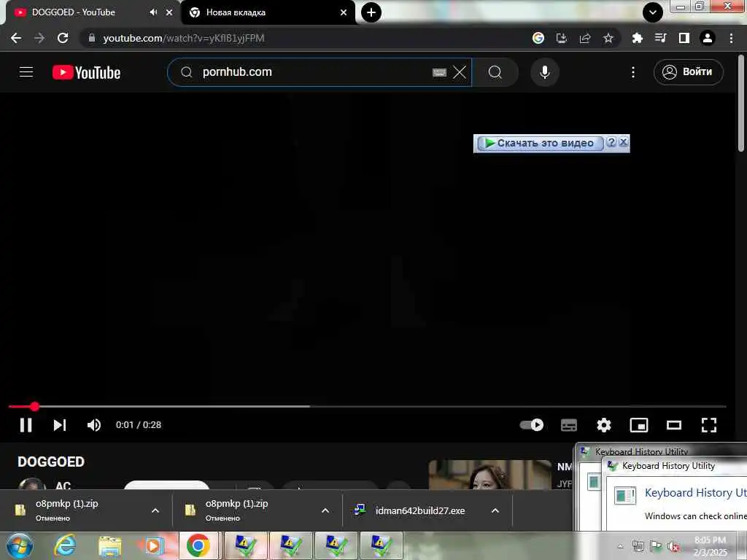Enter full screen mode
Screen dimensions: 747x560
[x=709, y=425]
